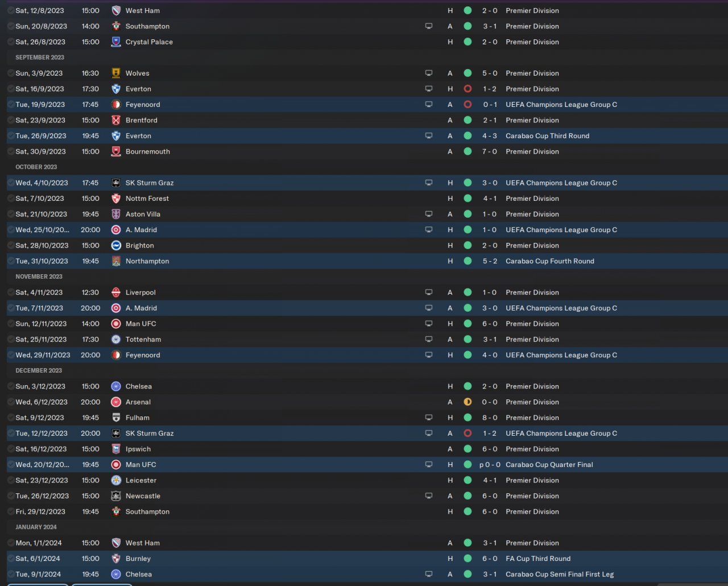Click TV broadcast icon on Liverpool fixture row
The height and width of the screenshot is (586, 728).
(x=429, y=292)
